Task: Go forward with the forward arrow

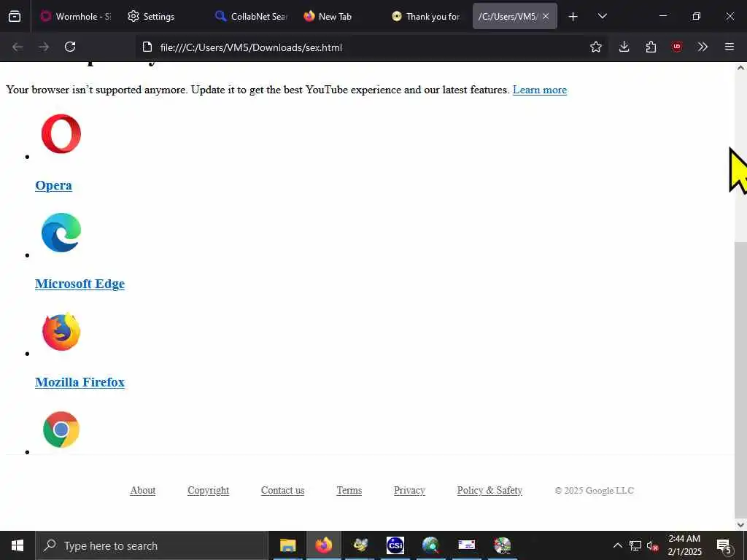Action: (44, 47)
